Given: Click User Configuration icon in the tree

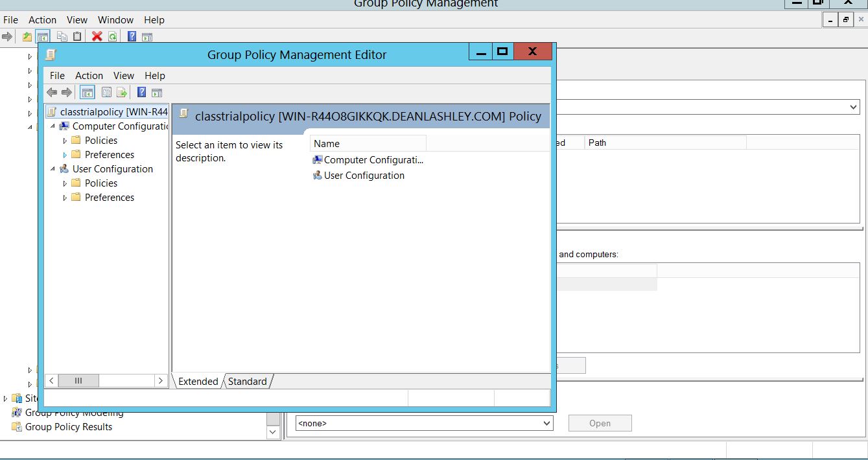Looking at the screenshot, I should tap(64, 169).
